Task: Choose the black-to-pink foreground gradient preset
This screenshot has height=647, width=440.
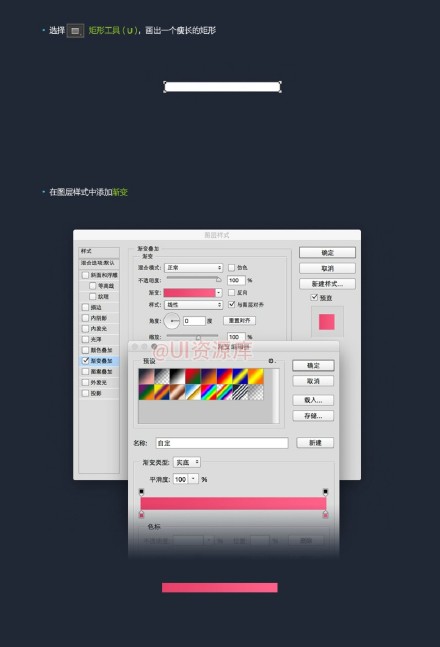Action: (146, 376)
